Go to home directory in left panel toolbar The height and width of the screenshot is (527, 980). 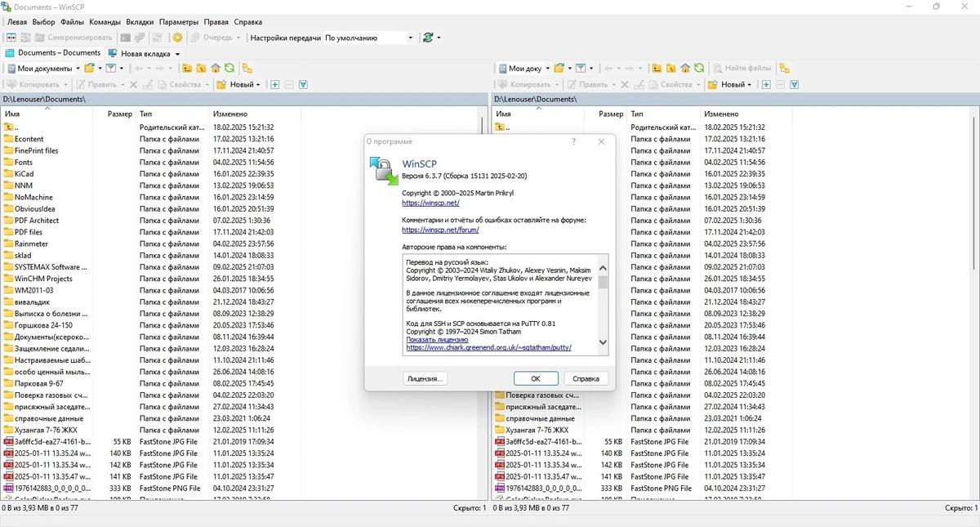[x=216, y=69]
